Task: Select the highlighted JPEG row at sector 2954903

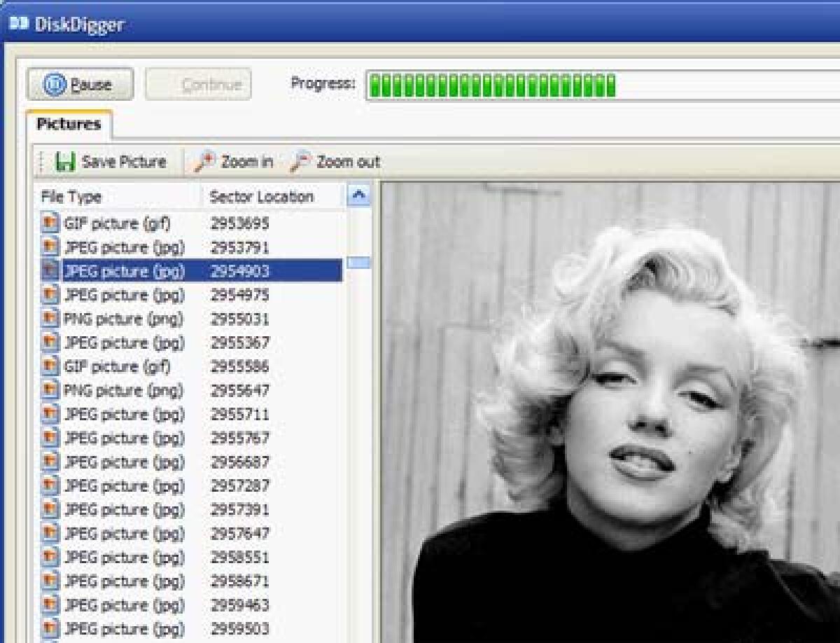Action: (x=190, y=271)
